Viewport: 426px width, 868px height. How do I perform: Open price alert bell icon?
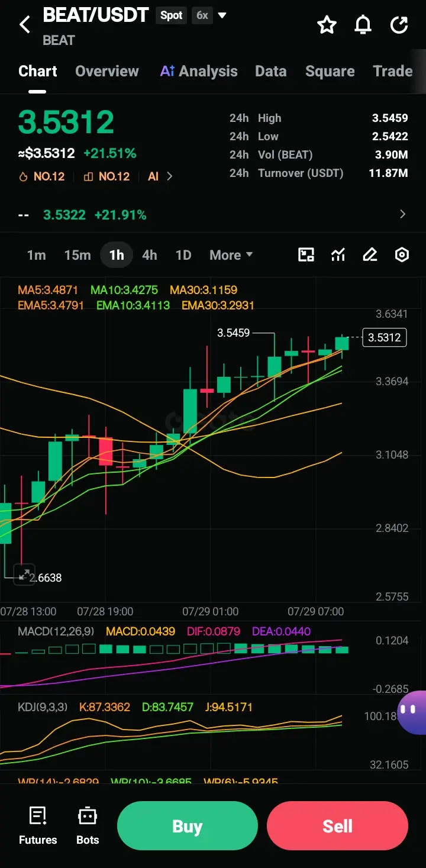pyautogui.click(x=363, y=25)
